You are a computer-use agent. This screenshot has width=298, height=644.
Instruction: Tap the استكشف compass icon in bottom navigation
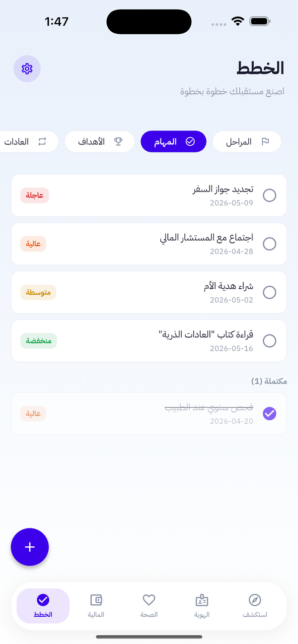point(255,600)
